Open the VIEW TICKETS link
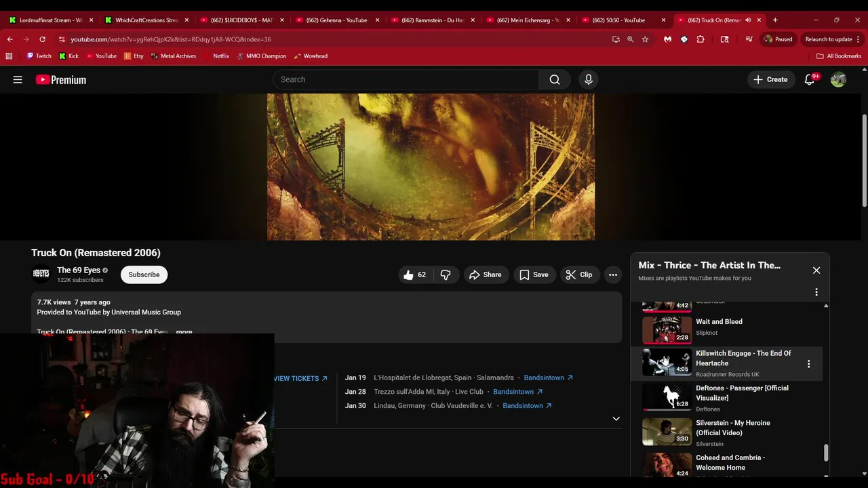 pos(300,378)
